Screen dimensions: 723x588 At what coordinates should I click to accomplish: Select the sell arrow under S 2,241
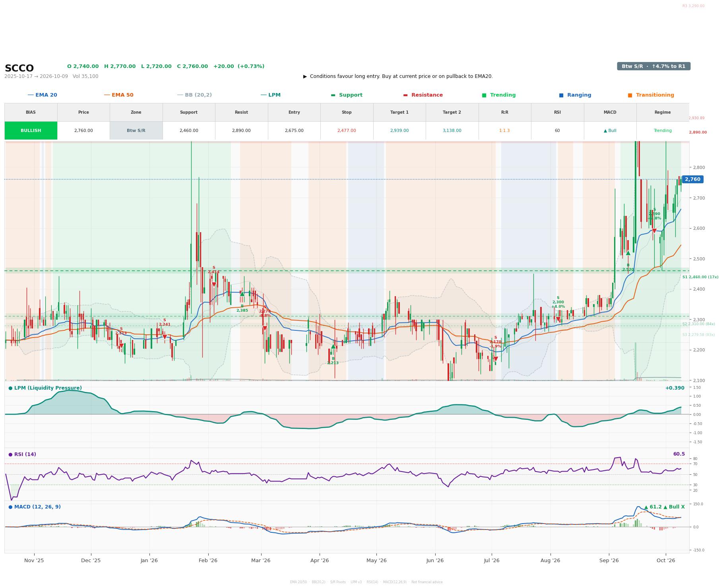(165, 337)
